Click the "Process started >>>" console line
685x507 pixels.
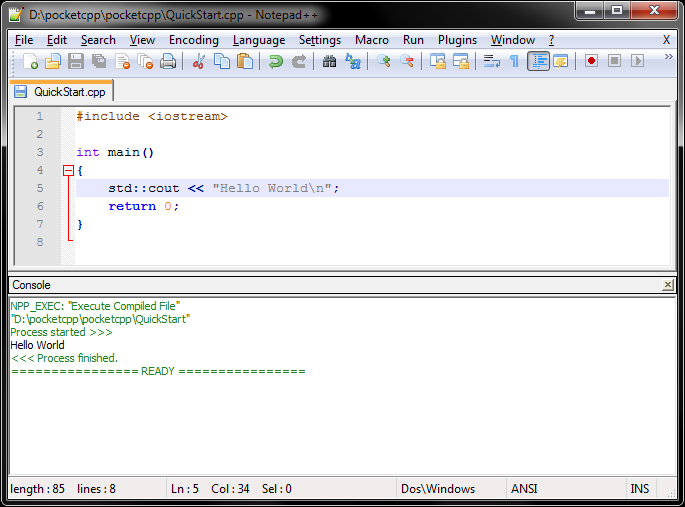(x=62, y=332)
